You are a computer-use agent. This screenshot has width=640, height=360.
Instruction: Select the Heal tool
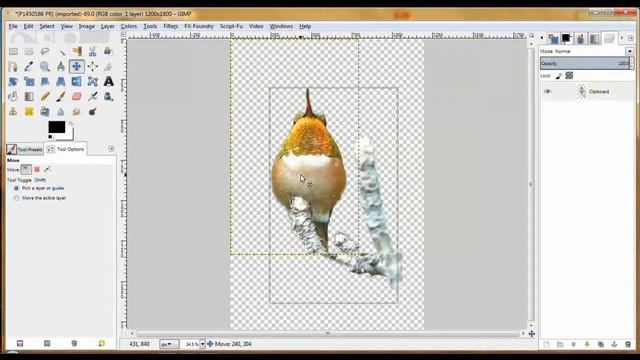[29, 111]
